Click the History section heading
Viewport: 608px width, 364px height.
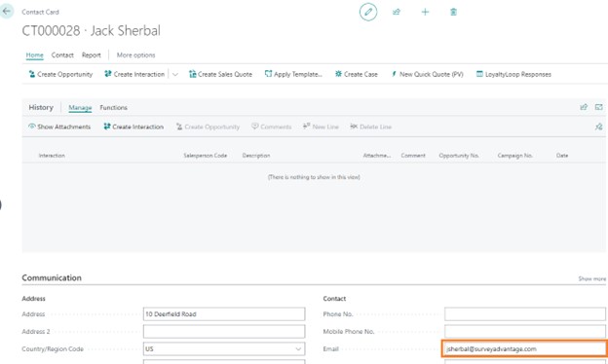coord(41,107)
